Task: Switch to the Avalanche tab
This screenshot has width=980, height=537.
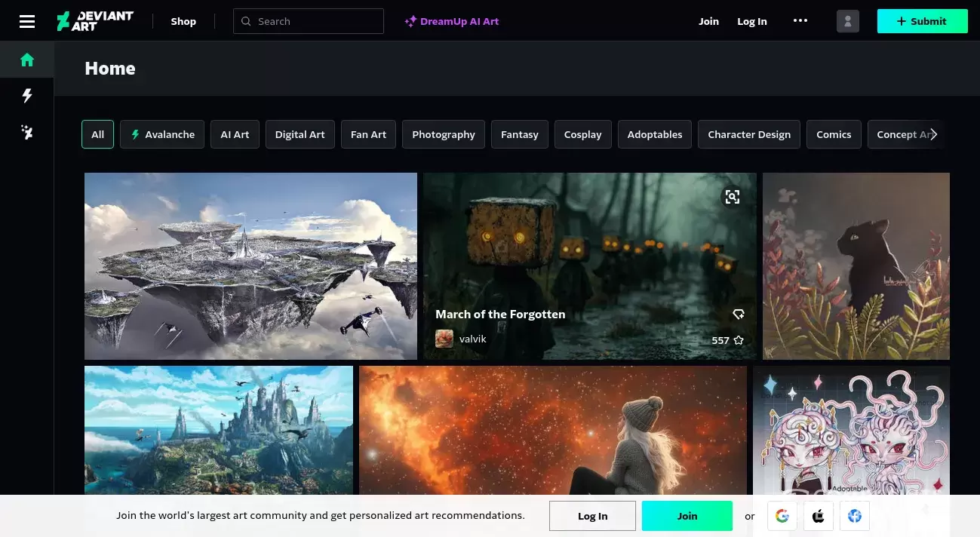Action: 162,134
